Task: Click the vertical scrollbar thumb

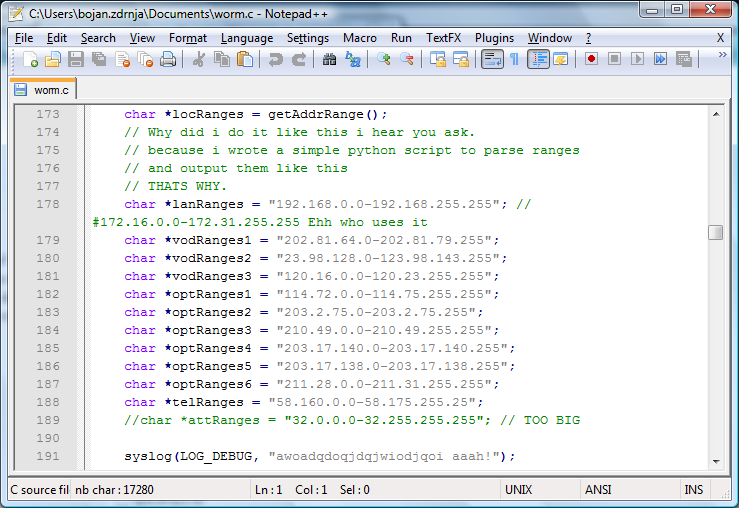Action: pyautogui.click(x=715, y=232)
